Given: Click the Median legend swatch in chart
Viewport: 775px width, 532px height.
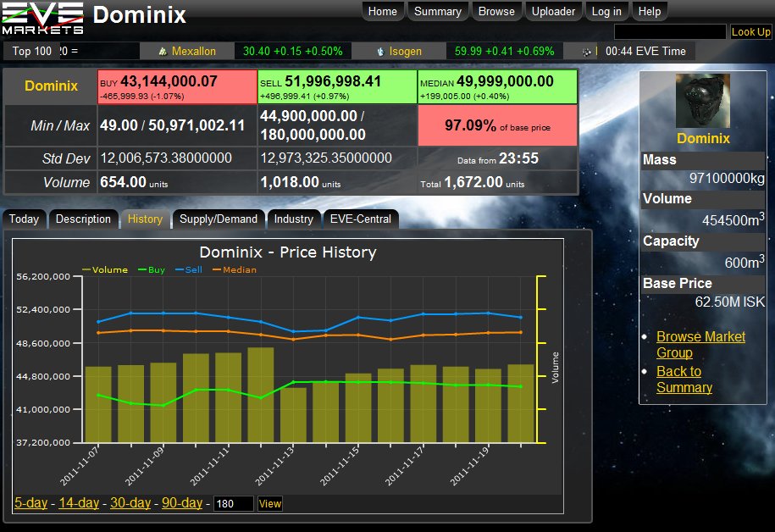Looking at the screenshot, I should (217, 269).
